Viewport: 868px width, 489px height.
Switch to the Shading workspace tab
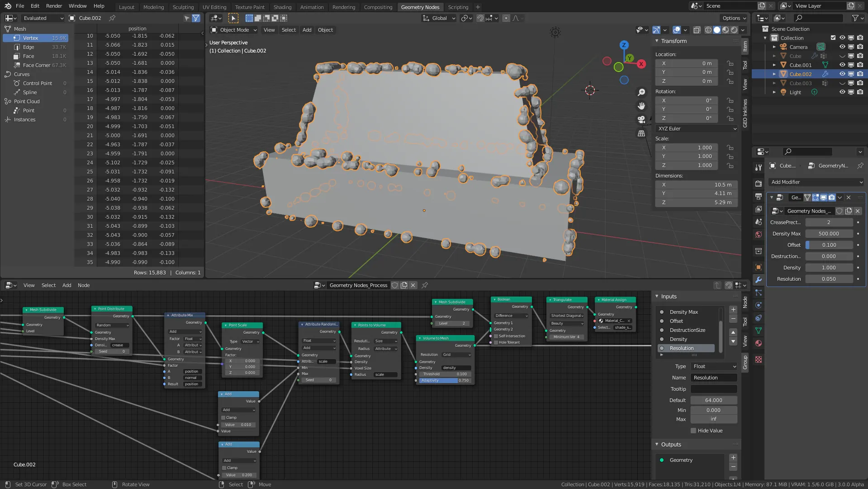[282, 7]
